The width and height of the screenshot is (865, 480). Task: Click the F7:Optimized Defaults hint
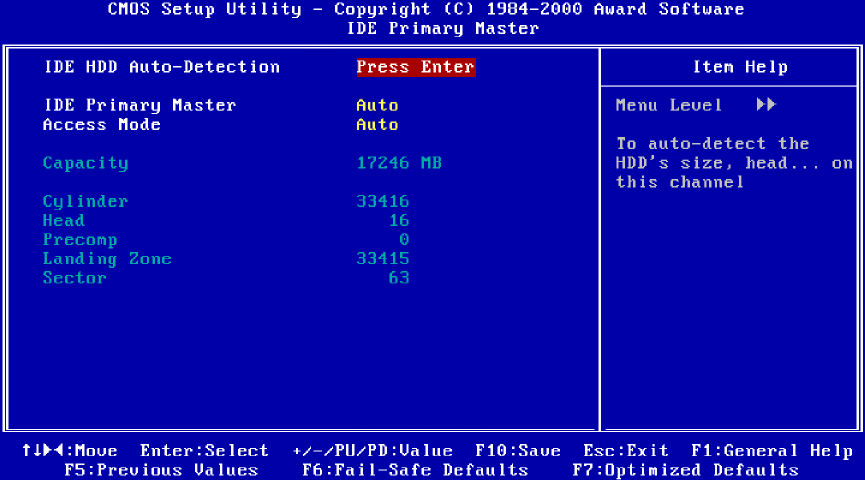point(686,470)
